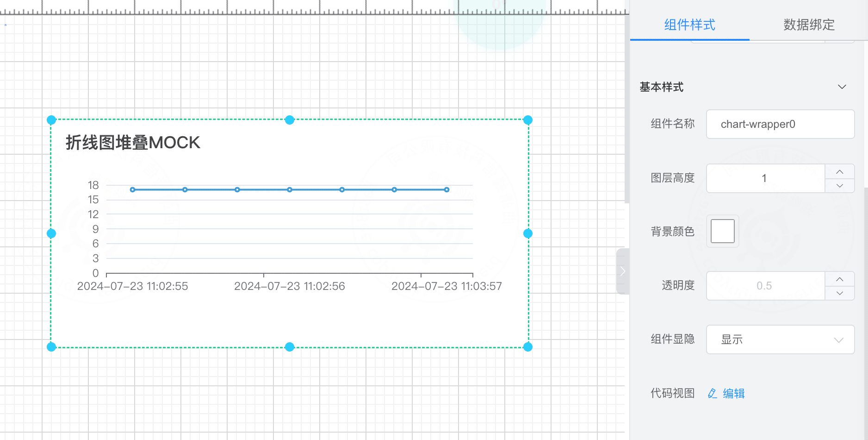This screenshot has height=440, width=868.
Task: Click the 编辑 link for 代码视图
Action: (734, 393)
